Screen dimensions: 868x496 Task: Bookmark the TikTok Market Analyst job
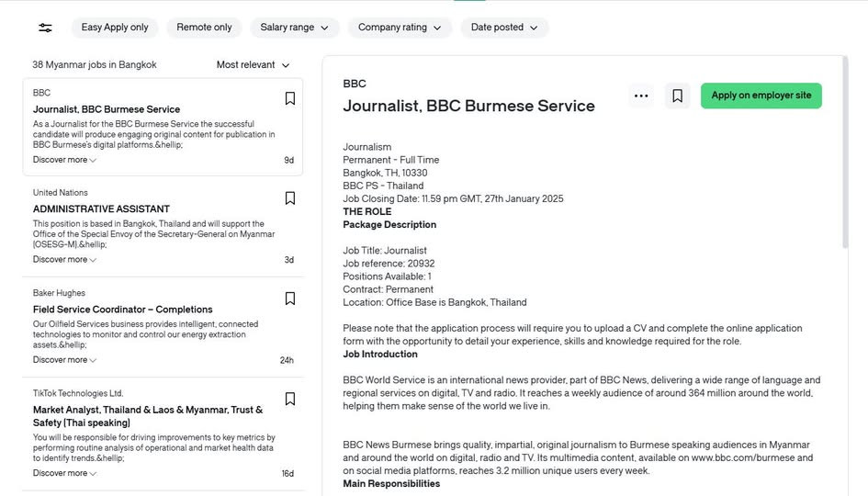(x=289, y=400)
